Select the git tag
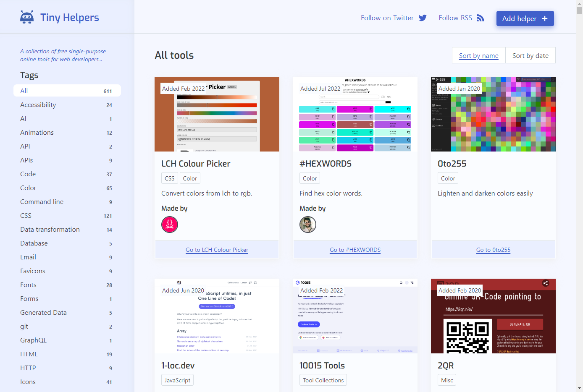The width and height of the screenshot is (583, 392). [67, 326]
